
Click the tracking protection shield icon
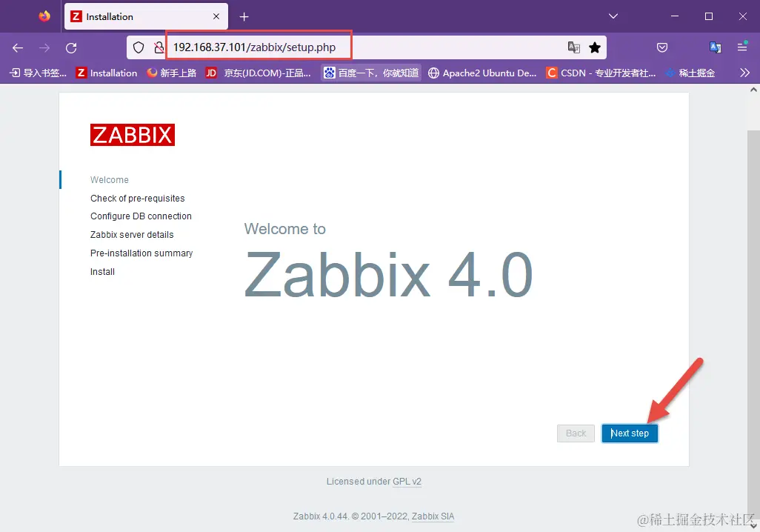pos(139,47)
